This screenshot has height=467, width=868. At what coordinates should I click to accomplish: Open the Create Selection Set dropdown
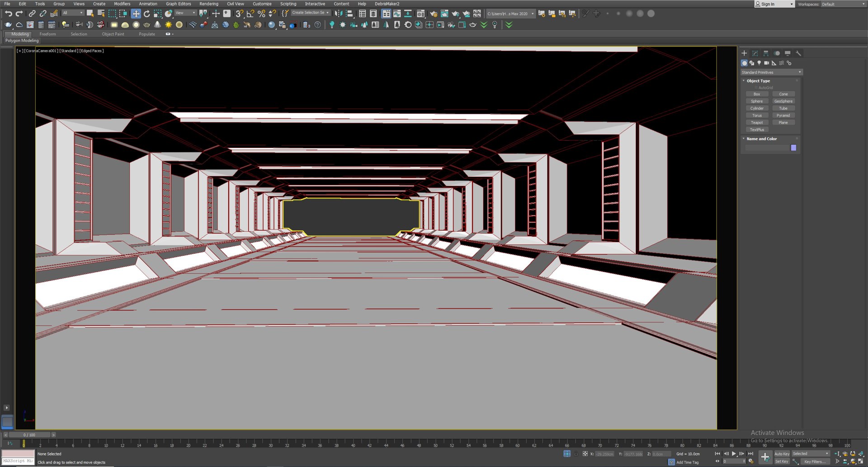(x=310, y=13)
